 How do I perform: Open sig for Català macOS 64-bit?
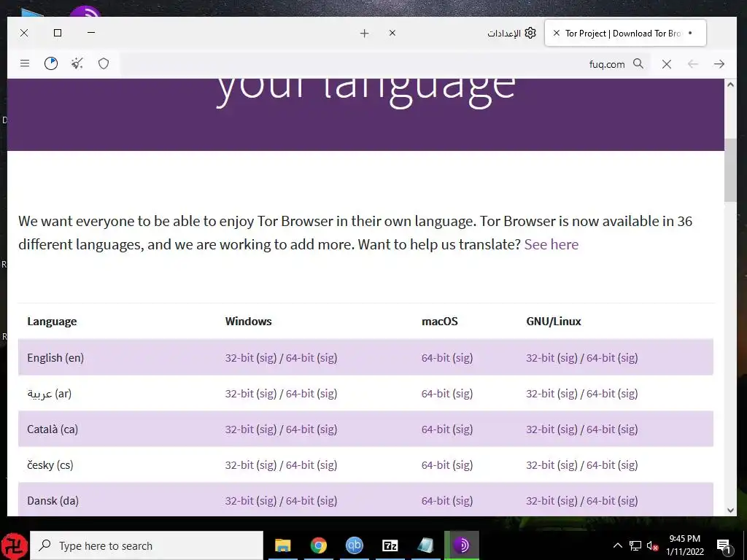462,429
